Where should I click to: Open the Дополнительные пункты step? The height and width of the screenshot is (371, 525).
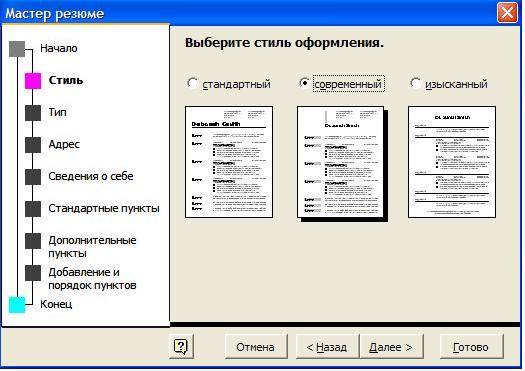(92, 247)
